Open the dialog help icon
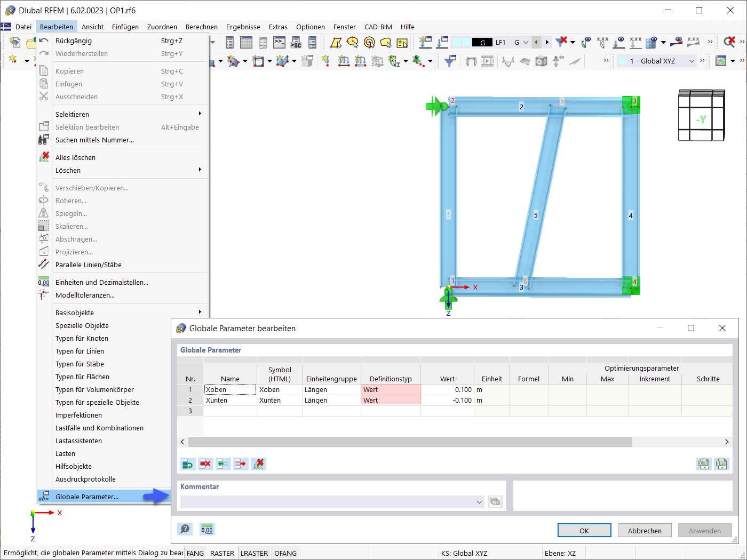This screenshot has height=560, width=747. [x=185, y=529]
